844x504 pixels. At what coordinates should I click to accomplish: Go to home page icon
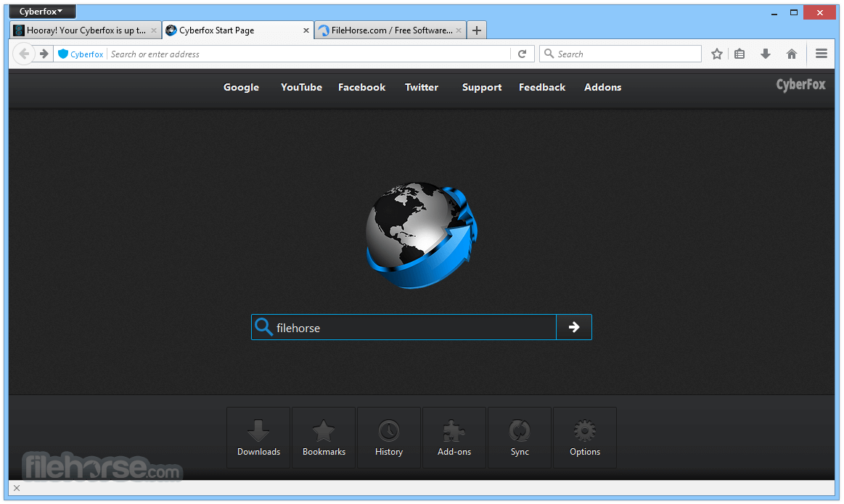(791, 54)
